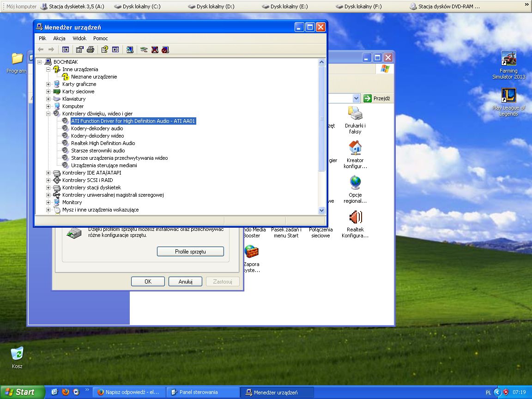Select Kodery-dekodery audio entry
Viewport: 532px width, 399px height.
(97, 128)
